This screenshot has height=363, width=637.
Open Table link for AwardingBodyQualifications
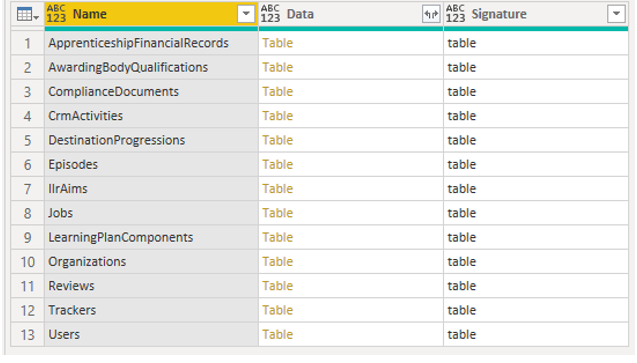pos(277,67)
